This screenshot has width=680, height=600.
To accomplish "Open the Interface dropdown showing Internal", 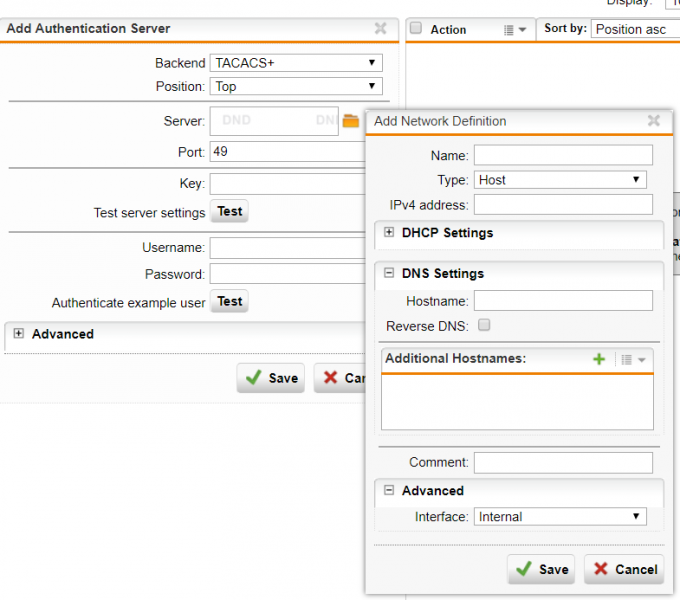I will click(x=560, y=517).
